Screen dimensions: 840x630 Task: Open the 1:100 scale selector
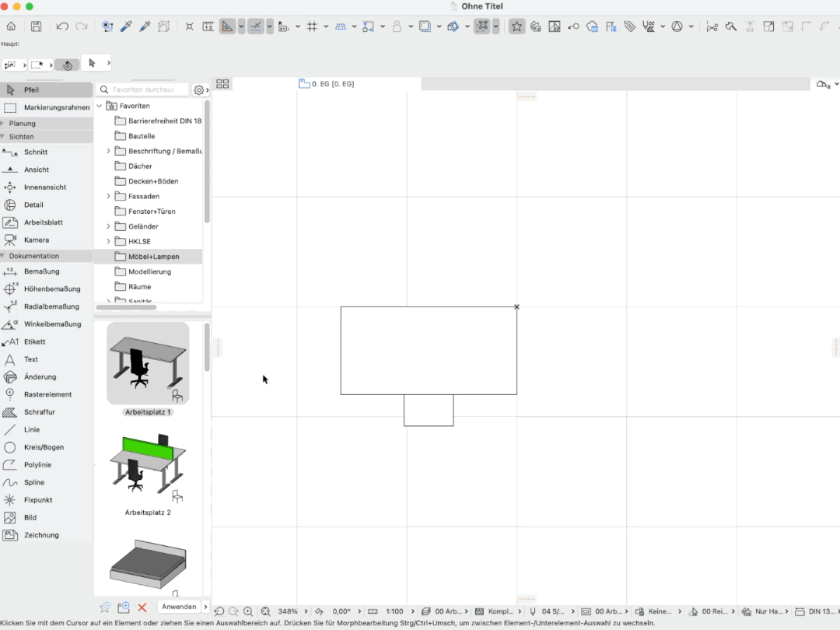[395, 611]
